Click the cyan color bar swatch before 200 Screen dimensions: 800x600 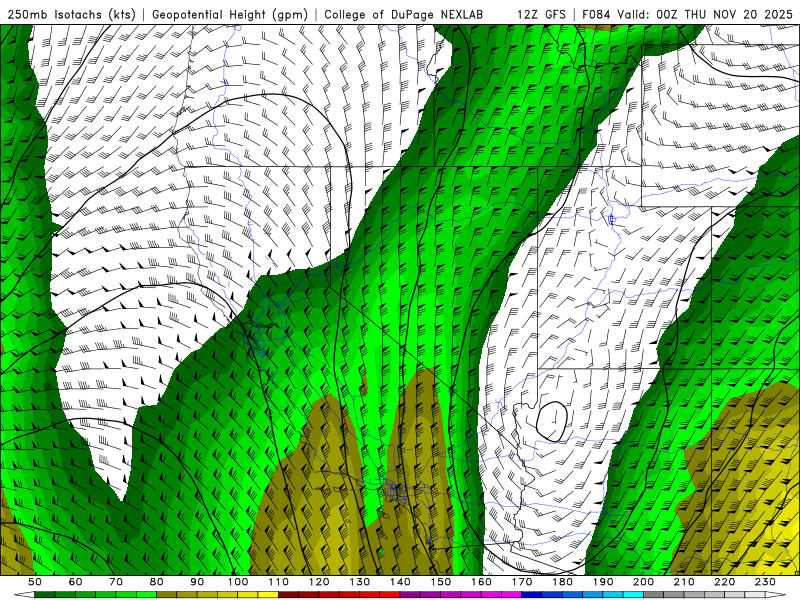[x=634, y=595]
